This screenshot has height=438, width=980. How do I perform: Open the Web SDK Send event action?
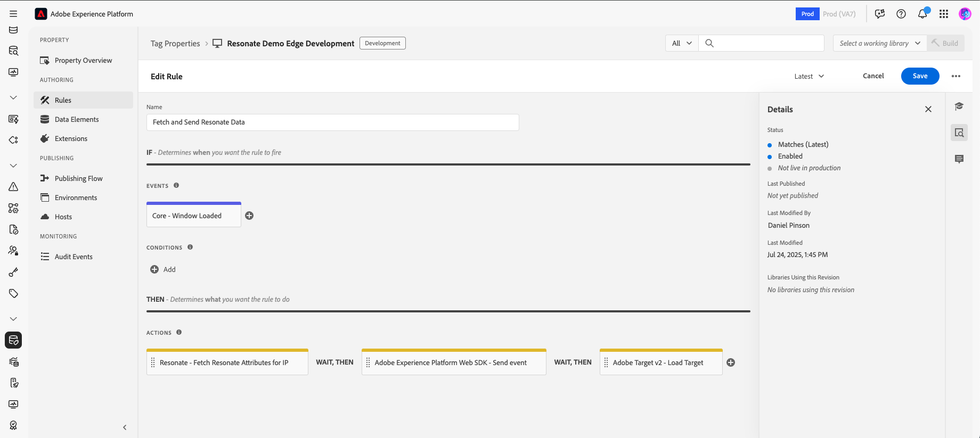[x=454, y=362]
